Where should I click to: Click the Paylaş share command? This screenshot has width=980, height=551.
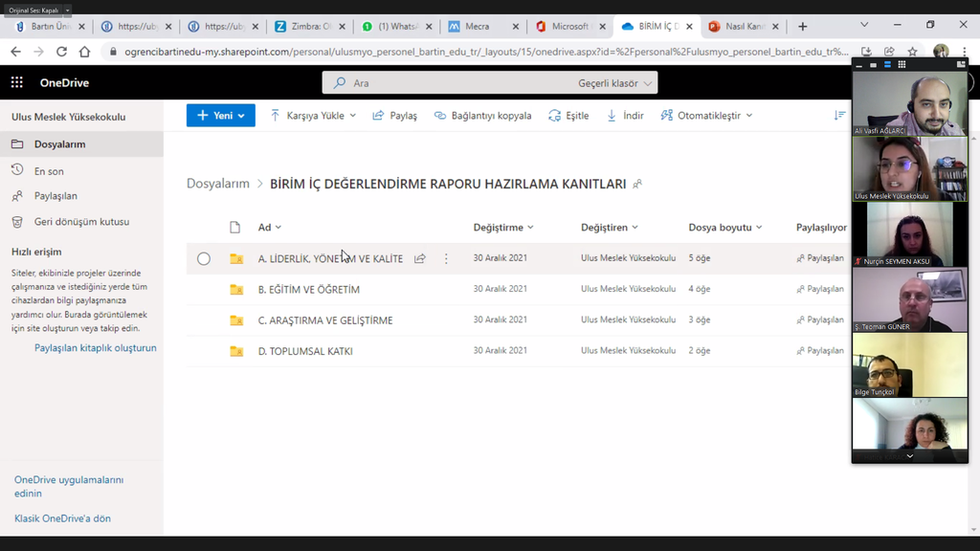pos(394,116)
